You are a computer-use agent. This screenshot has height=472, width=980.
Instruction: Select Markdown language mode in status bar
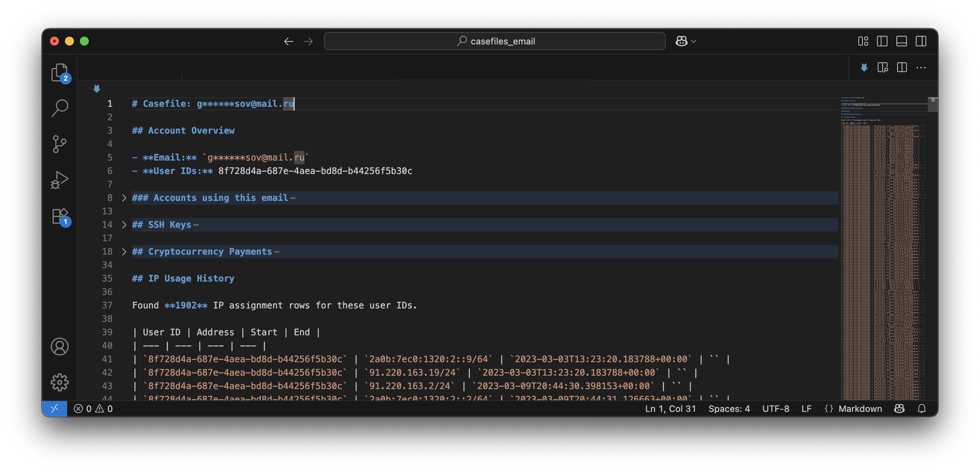point(860,409)
